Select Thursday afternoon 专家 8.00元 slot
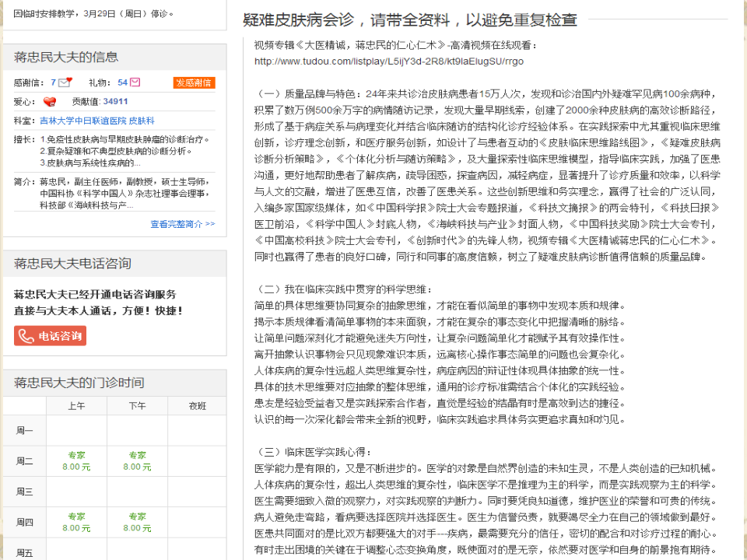This screenshot has width=747, height=560. (x=137, y=522)
